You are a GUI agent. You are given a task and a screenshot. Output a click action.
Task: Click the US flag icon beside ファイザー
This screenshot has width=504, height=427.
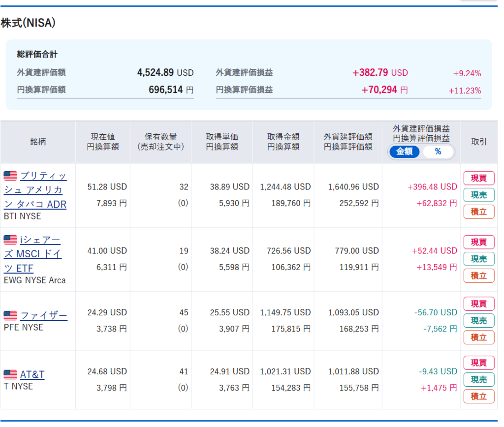click(10, 315)
